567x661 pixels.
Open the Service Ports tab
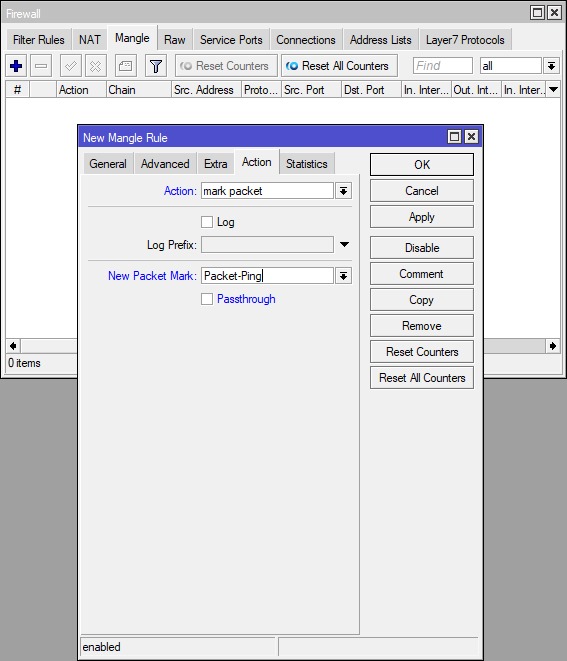click(231, 40)
